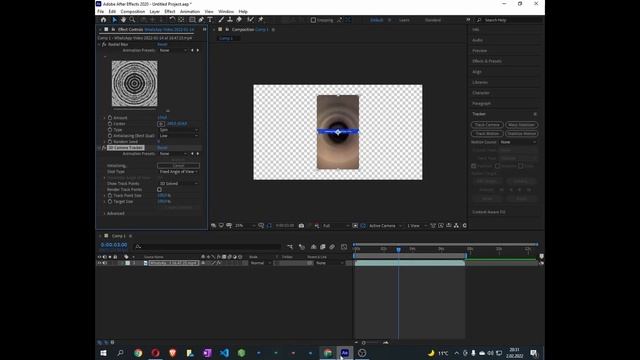640x360 pixels.
Task: Click the snapshot camera icon in viewer
Action: (x=301, y=226)
